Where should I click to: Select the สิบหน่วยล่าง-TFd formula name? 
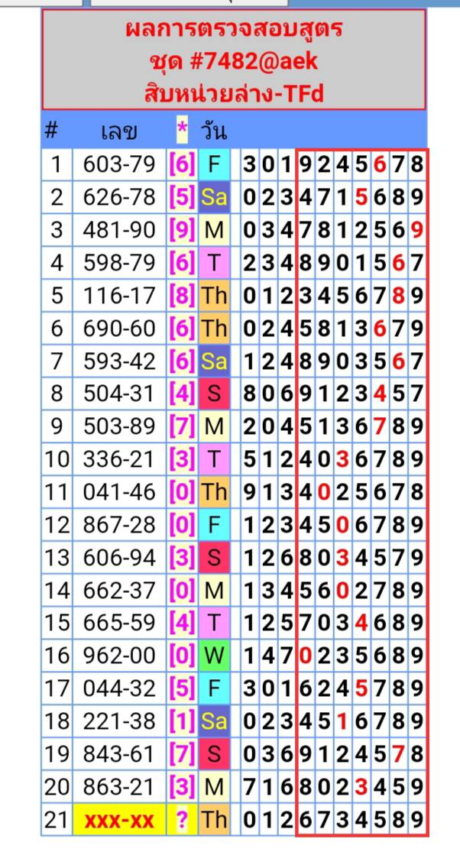coord(233,93)
